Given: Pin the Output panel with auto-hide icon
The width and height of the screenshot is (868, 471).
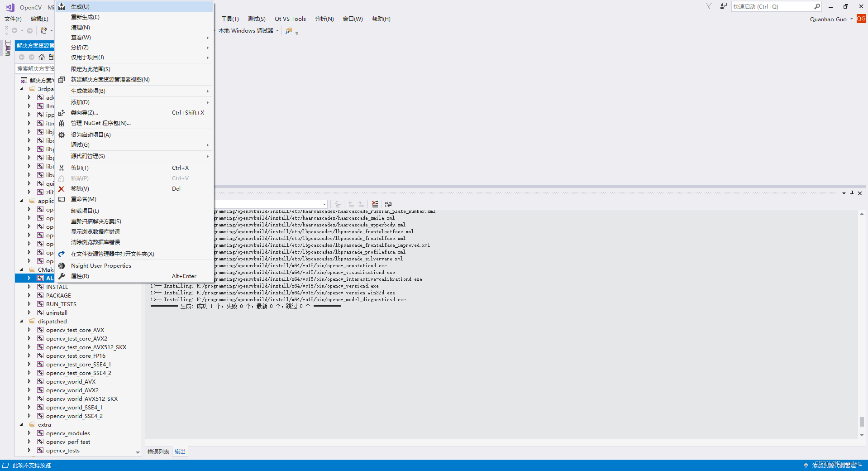Looking at the screenshot, I should 852,193.
